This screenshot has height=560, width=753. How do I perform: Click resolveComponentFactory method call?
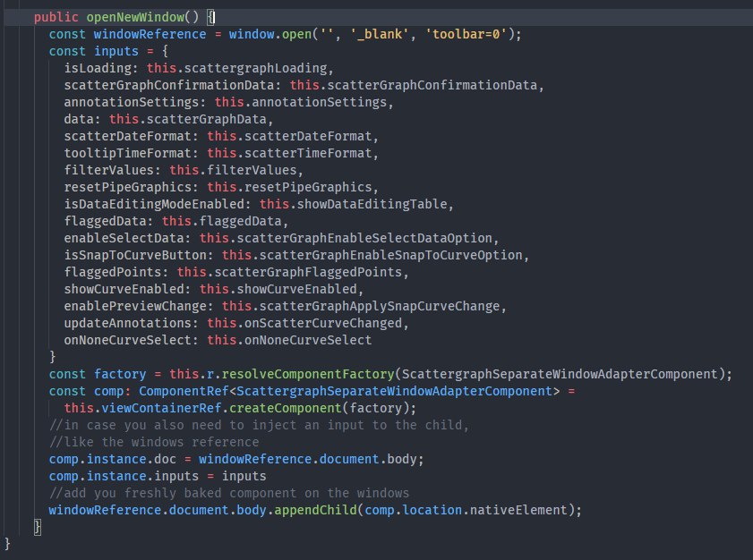tap(308, 374)
